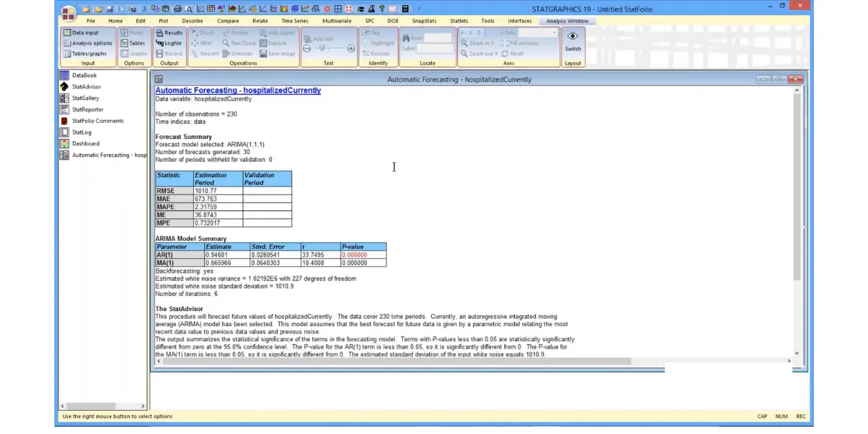Click the Print Preview magnifier icon
Viewport: 868px width, 434px height.
188,9
